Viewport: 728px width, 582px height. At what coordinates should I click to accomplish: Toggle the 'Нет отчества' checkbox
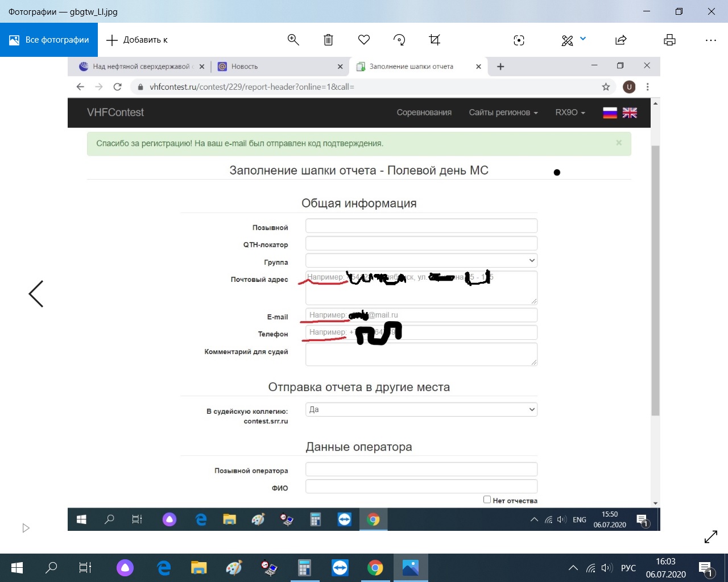pos(487,500)
